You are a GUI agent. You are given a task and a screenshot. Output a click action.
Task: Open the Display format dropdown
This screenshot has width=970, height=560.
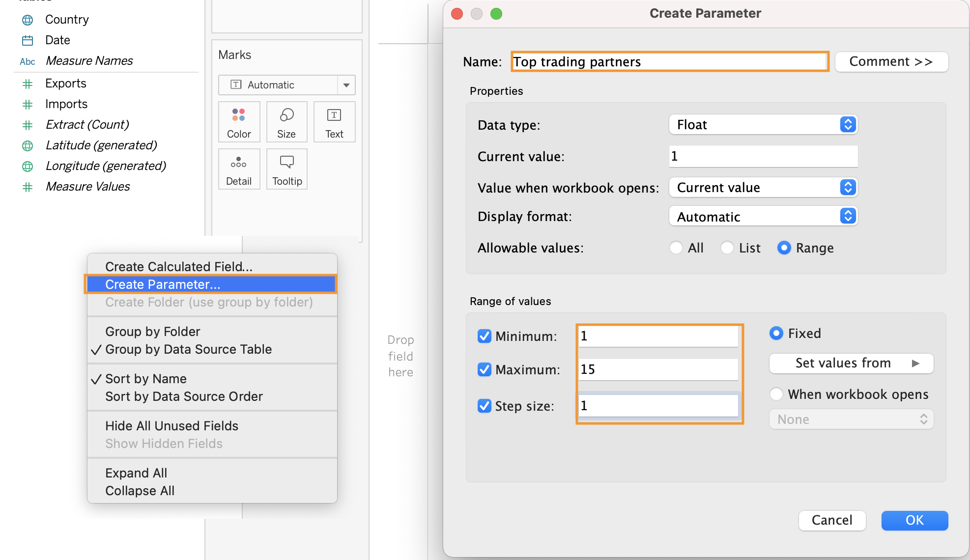click(x=763, y=217)
